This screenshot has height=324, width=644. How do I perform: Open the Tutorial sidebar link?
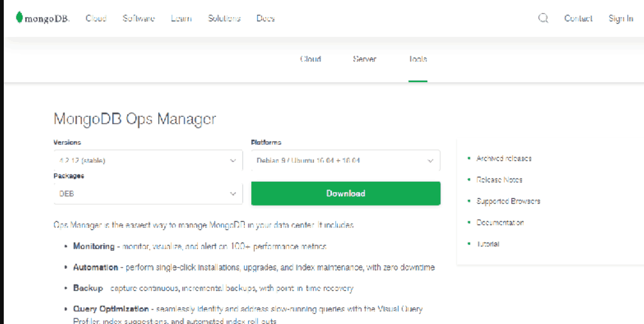[487, 244]
